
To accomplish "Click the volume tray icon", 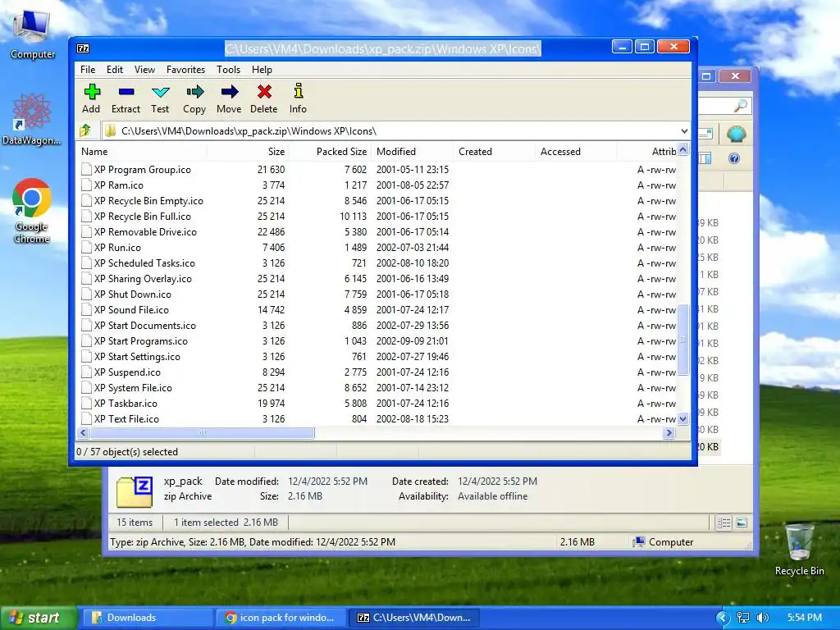I will 763,618.
